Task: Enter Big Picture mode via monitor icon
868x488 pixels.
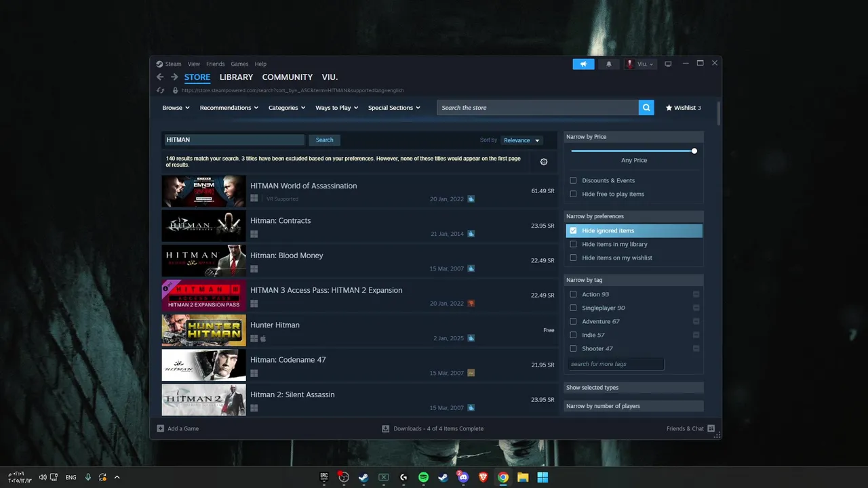Action: tap(668, 64)
